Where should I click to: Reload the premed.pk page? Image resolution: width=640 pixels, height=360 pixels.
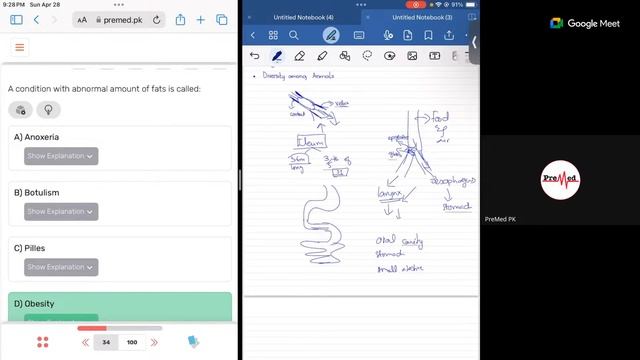pos(156,20)
